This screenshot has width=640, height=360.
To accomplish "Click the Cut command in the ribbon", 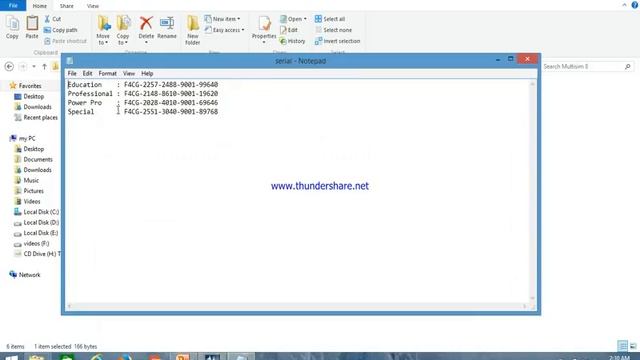I will [x=53, y=19].
